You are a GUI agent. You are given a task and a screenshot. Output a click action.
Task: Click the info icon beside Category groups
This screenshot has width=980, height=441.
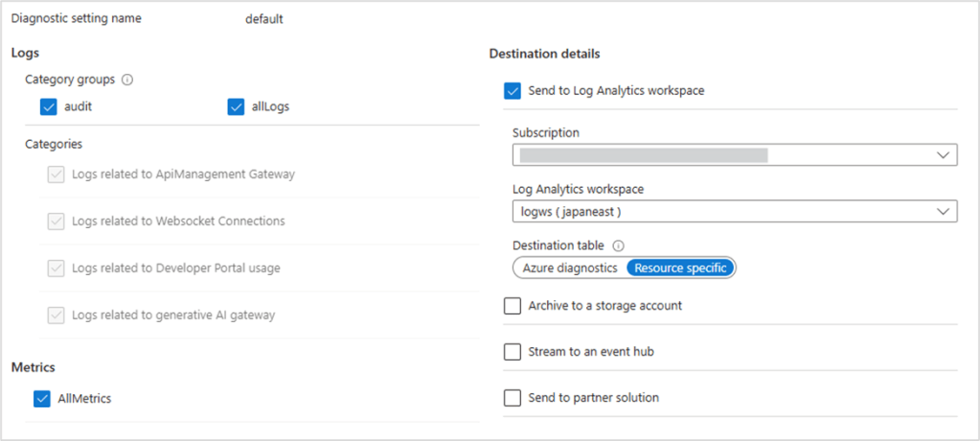[x=127, y=80]
